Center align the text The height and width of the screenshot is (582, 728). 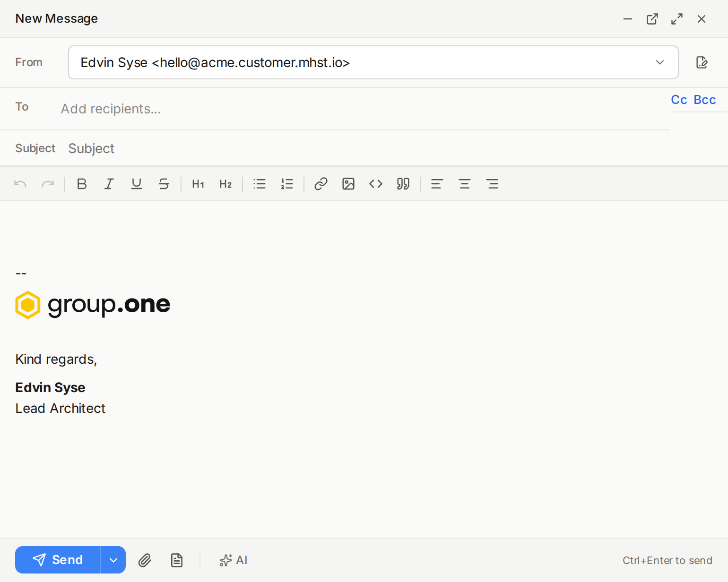coord(465,184)
